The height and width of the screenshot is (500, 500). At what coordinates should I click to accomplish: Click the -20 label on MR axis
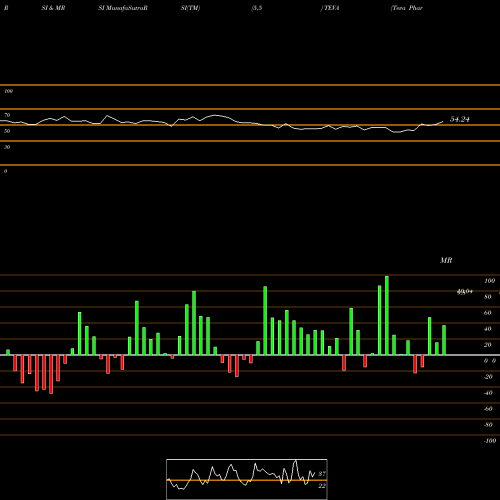(x=488, y=377)
